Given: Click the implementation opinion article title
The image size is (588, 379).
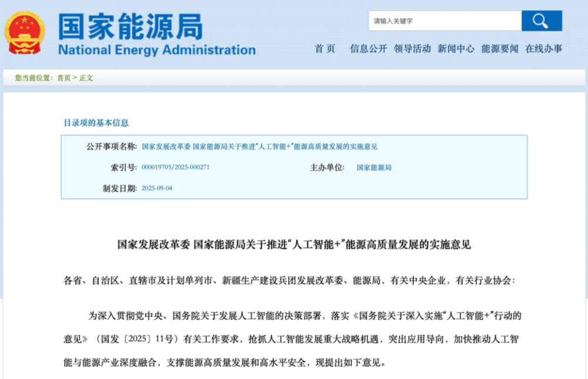Looking at the screenshot, I should (x=294, y=245).
